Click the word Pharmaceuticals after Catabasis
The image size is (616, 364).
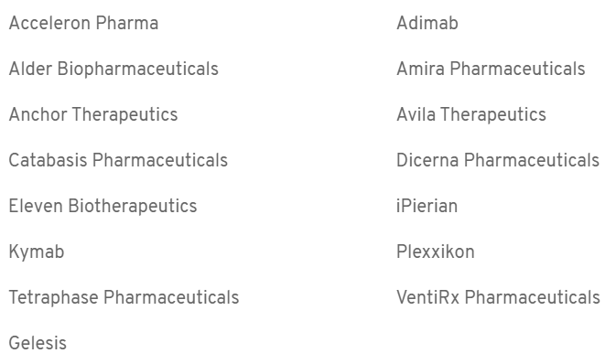pyautogui.click(x=160, y=160)
